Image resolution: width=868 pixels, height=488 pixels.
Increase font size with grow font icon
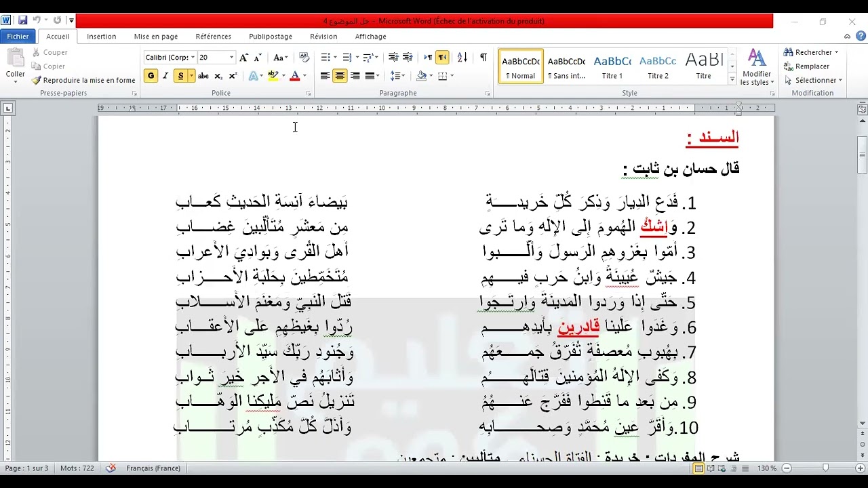(x=244, y=58)
